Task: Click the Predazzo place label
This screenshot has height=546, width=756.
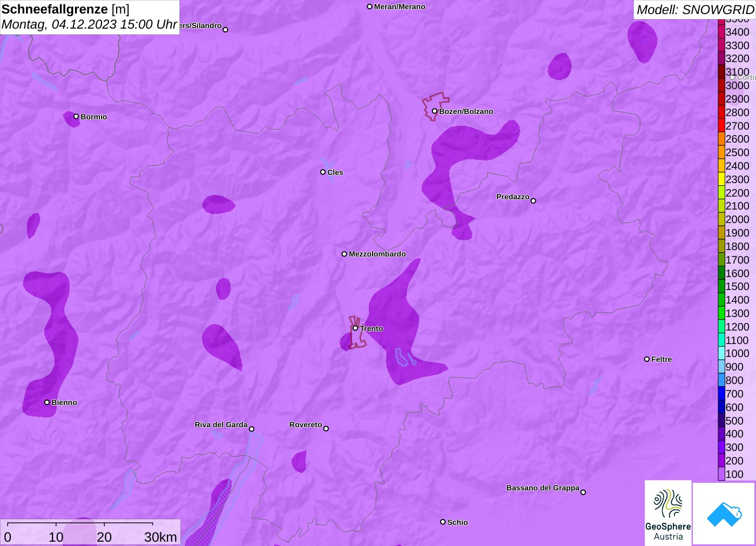Action: coord(512,197)
